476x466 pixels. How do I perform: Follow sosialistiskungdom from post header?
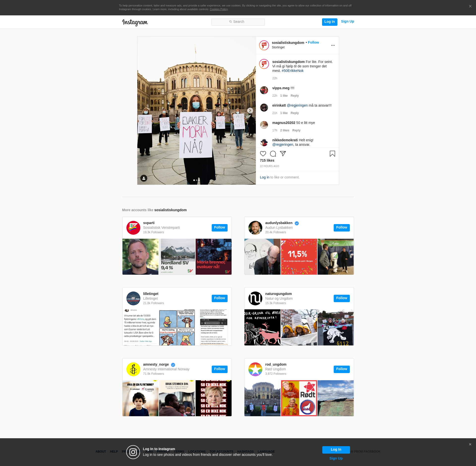(313, 42)
